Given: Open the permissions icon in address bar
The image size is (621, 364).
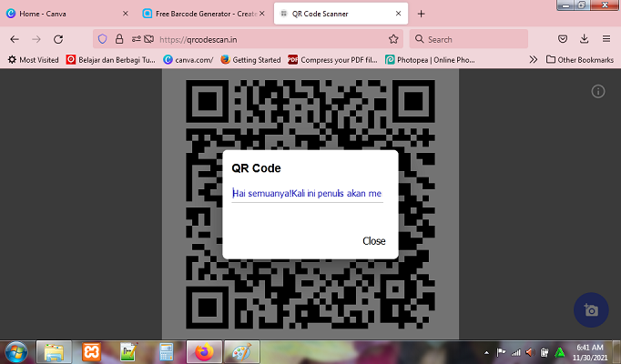Looking at the screenshot, I should coord(137,39).
